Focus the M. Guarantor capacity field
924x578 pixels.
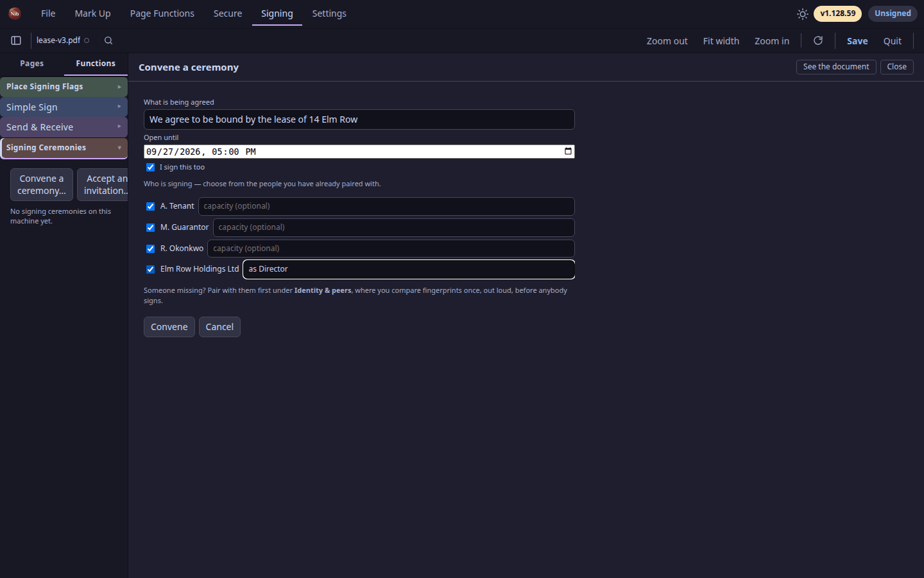(394, 227)
